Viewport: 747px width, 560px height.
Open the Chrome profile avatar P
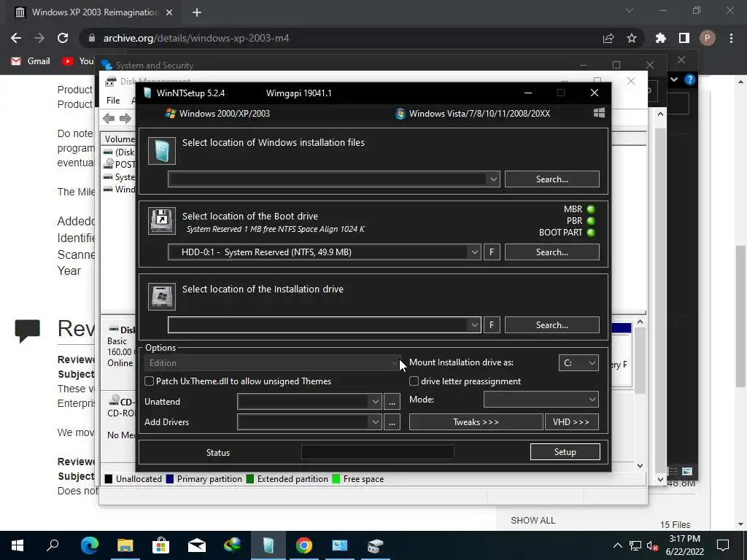click(708, 38)
